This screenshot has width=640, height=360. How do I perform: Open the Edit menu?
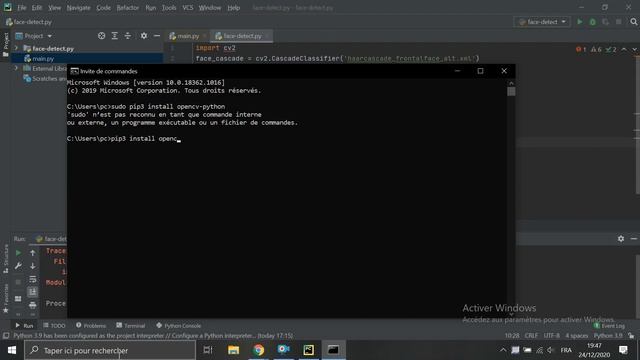click(x=37, y=8)
